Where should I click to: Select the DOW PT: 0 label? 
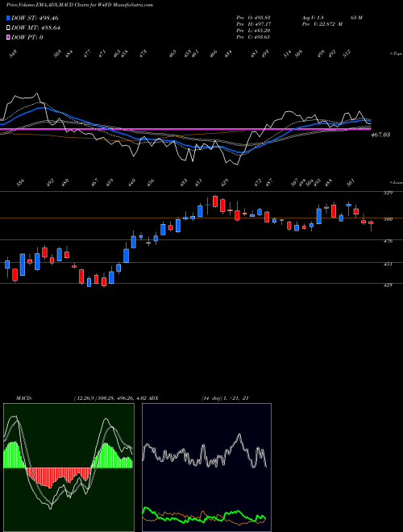pyautogui.click(x=27, y=37)
